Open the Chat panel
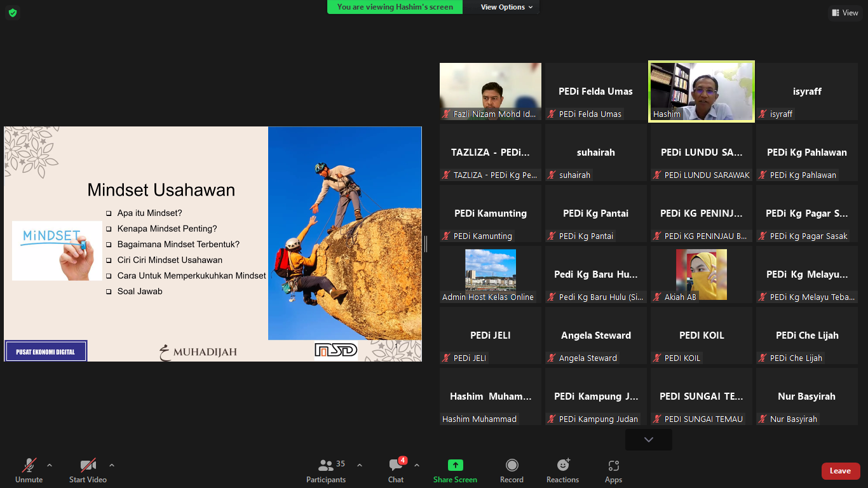The width and height of the screenshot is (868, 488). tap(396, 471)
